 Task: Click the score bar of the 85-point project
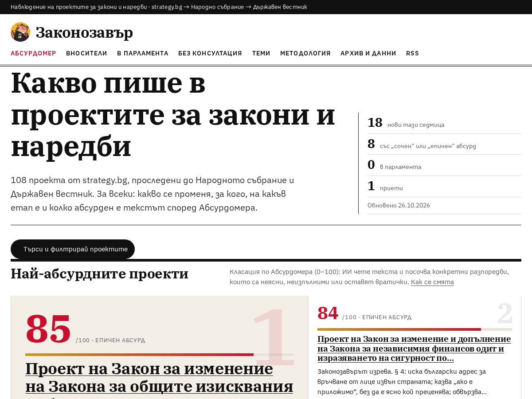pyautogui.click(x=160, y=355)
